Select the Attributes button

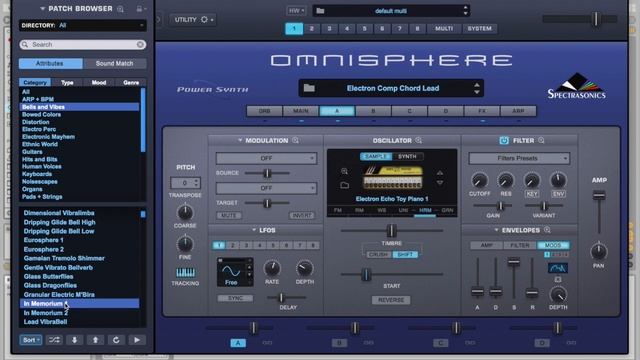point(50,63)
